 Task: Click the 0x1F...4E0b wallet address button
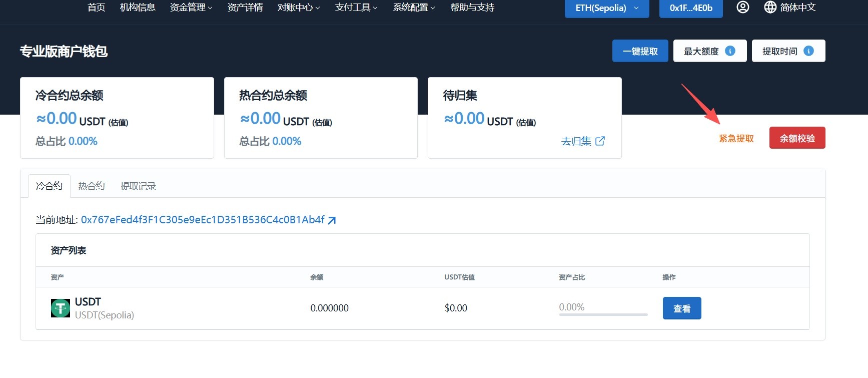(691, 8)
